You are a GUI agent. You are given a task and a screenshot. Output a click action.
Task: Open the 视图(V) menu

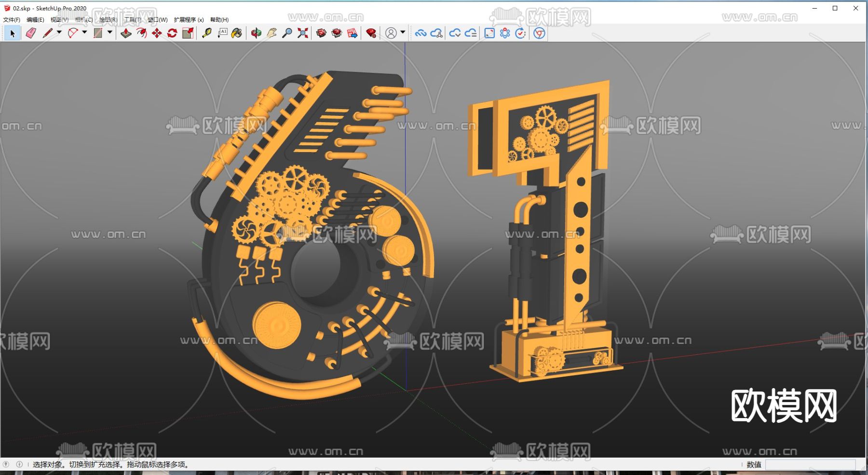tap(59, 20)
